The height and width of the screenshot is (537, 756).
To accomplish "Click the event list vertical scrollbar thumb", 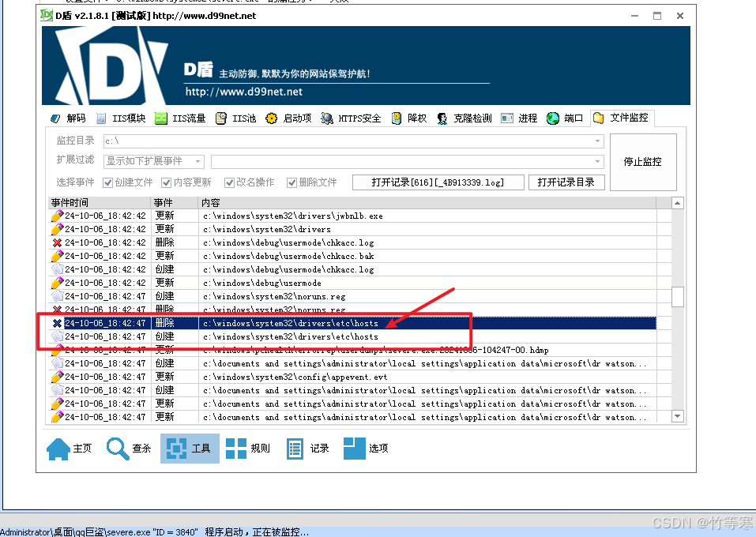I will pos(677,296).
